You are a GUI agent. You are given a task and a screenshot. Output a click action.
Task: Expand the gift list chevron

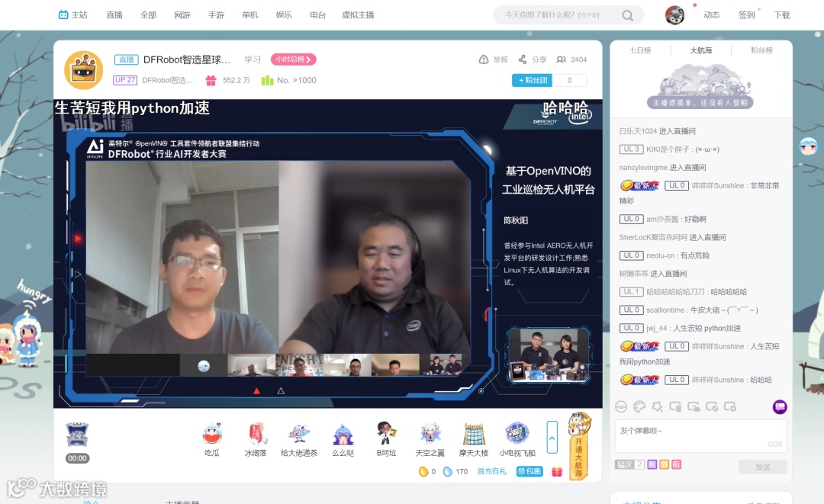(552, 437)
